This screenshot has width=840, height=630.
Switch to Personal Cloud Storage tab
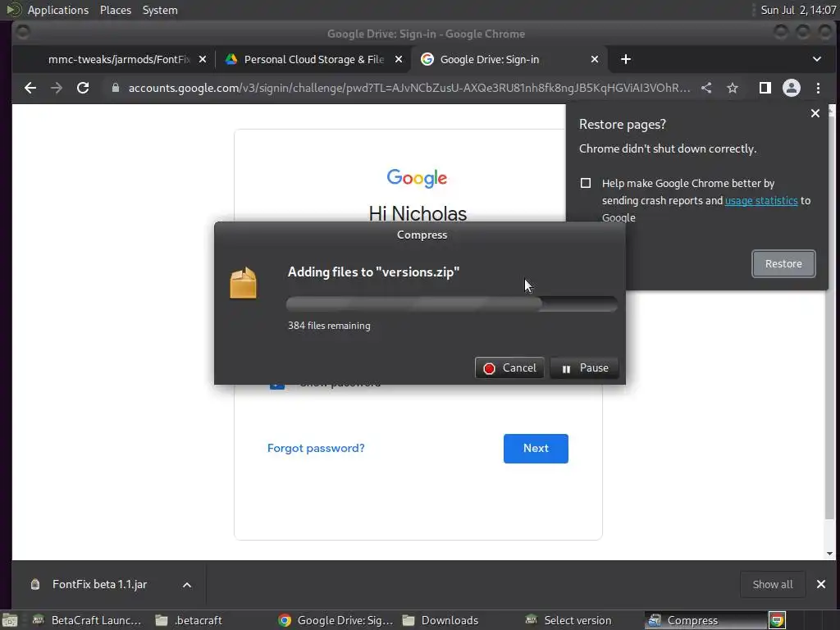point(314,59)
